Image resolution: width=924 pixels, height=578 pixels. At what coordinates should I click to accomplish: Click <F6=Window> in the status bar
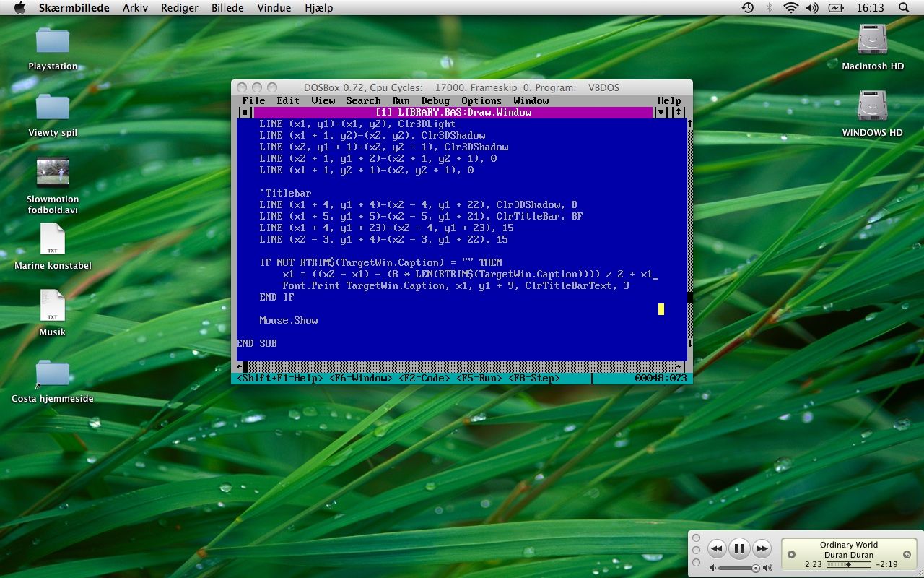[x=360, y=378]
